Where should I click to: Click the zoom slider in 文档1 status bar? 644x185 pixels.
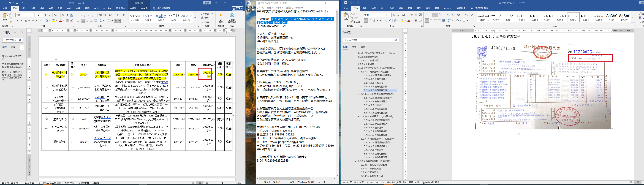(x=223, y=183)
